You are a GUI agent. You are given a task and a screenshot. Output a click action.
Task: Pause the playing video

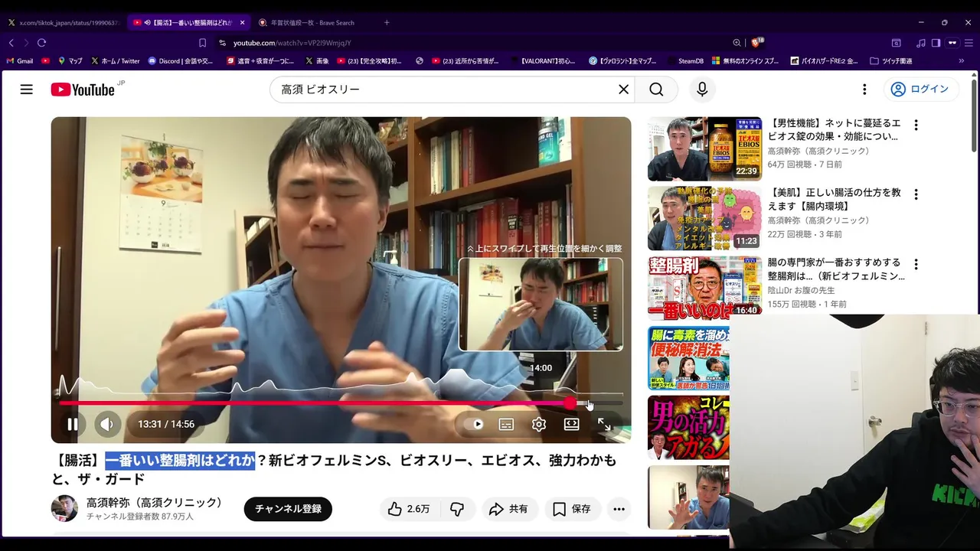[x=72, y=424]
